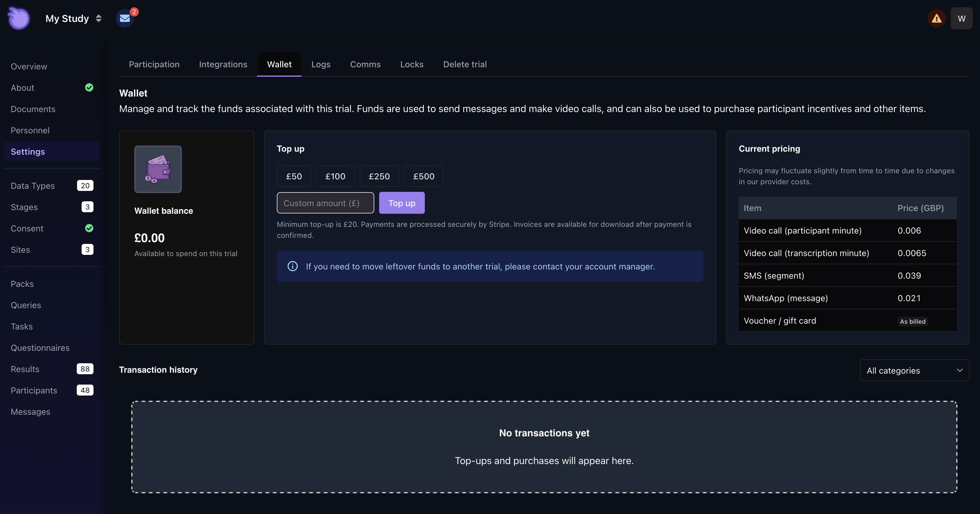Switch to the Integrations tab
The height and width of the screenshot is (514, 980).
tap(223, 64)
